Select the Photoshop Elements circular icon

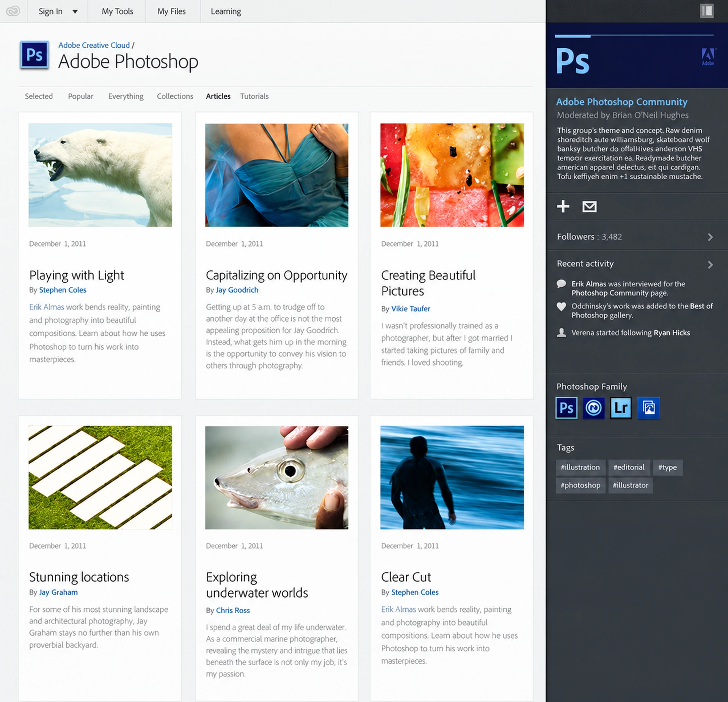pyautogui.click(x=593, y=408)
